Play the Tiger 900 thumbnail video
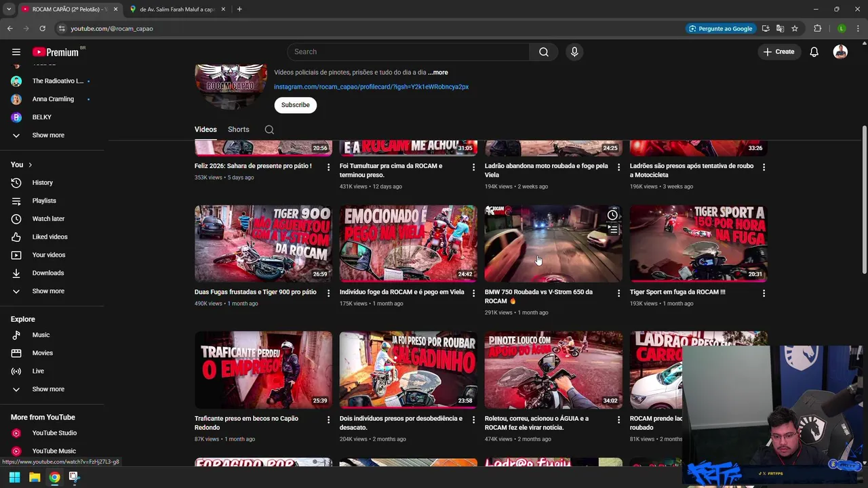The height and width of the screenshot is (488, 868). click(x=263, y=243)
